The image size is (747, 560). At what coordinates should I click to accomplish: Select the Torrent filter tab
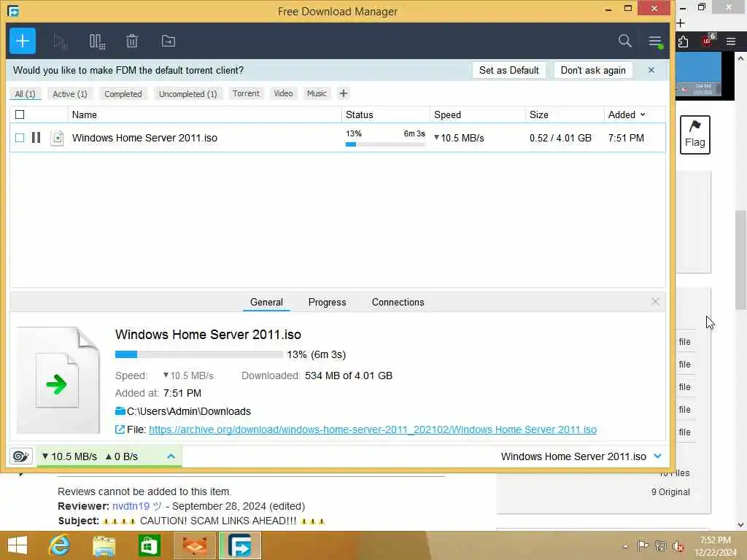pos(246,93)
